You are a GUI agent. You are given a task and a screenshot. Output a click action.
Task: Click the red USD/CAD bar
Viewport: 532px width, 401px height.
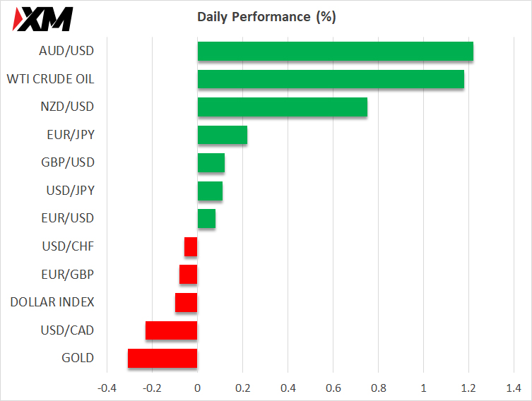click(x=172, y=330)
